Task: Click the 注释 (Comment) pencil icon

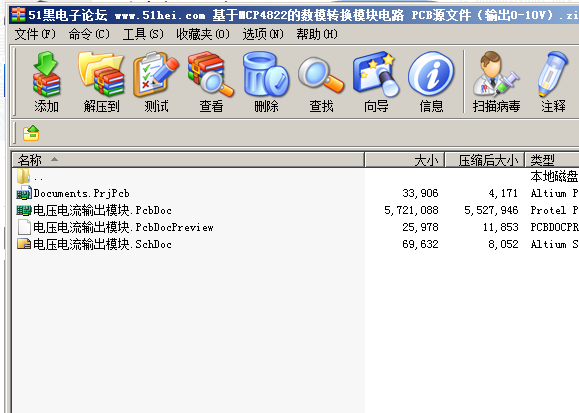Action: tap(553, 82)
